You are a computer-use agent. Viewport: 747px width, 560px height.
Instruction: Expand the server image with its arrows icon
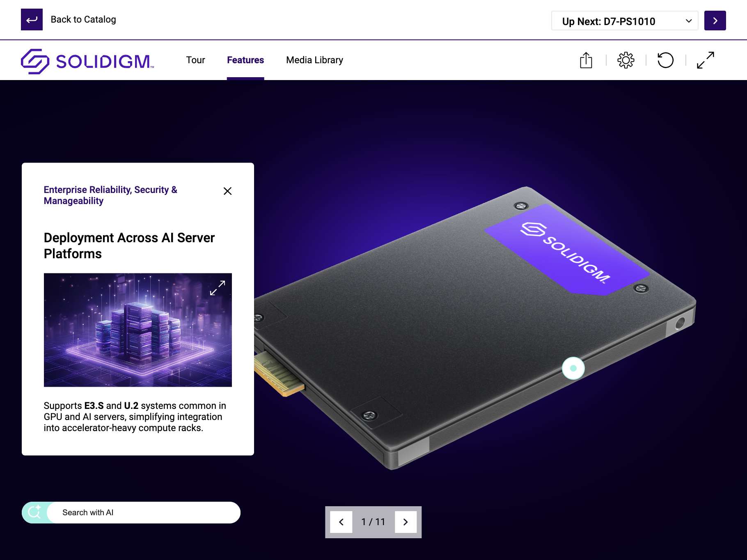point(218,288)
